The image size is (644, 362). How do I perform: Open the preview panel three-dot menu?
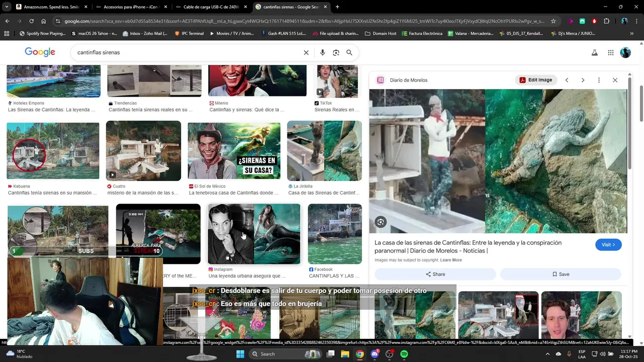coord(599,80)
